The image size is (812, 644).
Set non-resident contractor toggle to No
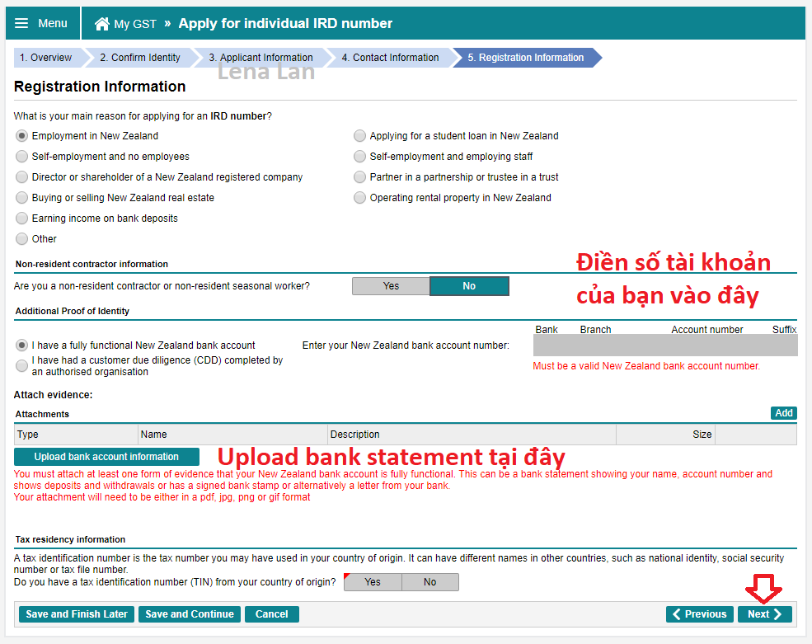[469, 286]
